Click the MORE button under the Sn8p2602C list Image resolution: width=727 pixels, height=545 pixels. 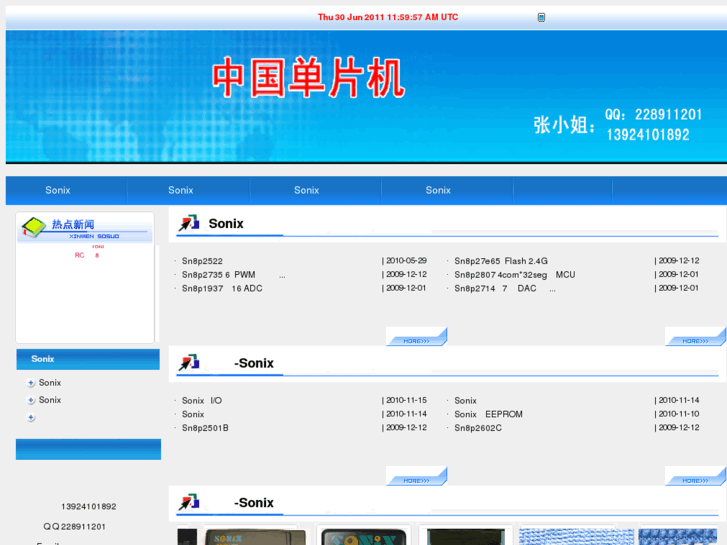click(695, 476)
